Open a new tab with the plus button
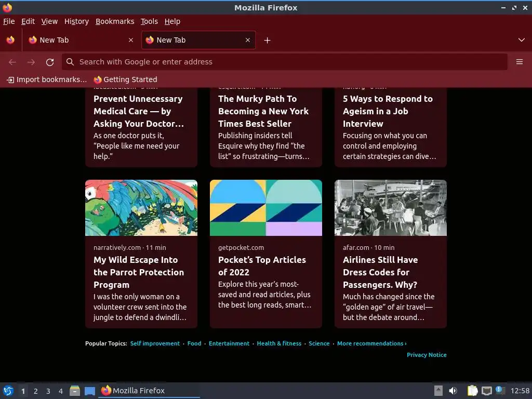The height and width of the screenshot is (399, 532). coord(268,41)
